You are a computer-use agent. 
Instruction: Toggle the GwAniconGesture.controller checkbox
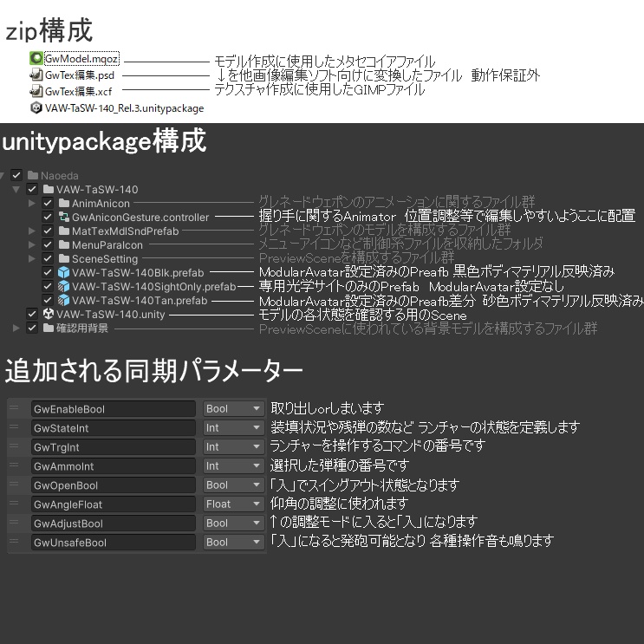click(x=48, y=217)
